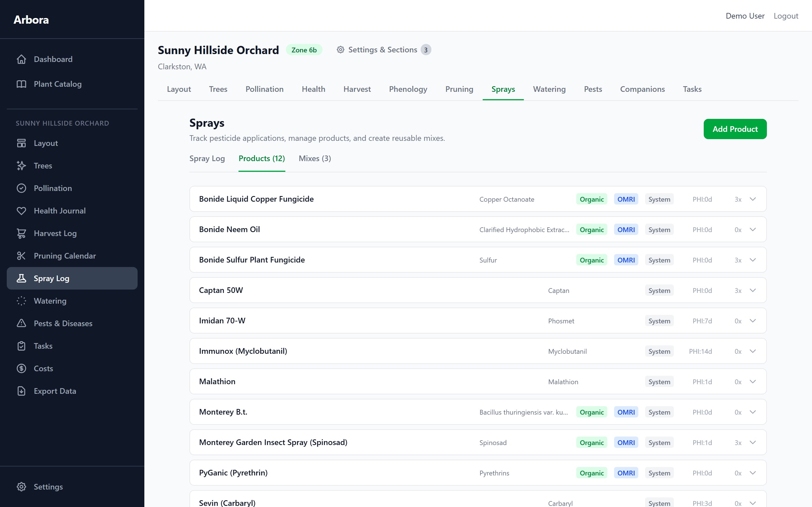This screenshot has height=507, width=812.
Task: Click the Logout link
Action: tap(785, 16)
